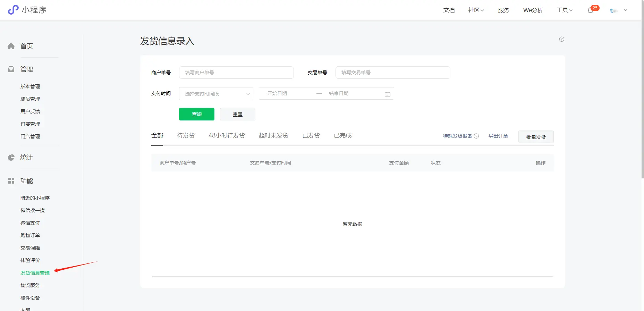Switch to the 已完成 tab
This screenshot has width=644, height=311.
click(x=343, y=135)
